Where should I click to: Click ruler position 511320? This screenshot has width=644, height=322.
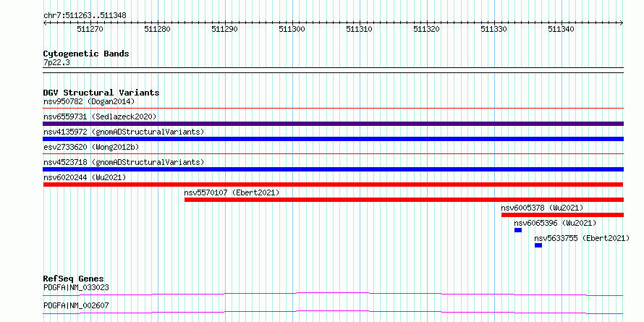pyautogui.click(x=427, y=29)
